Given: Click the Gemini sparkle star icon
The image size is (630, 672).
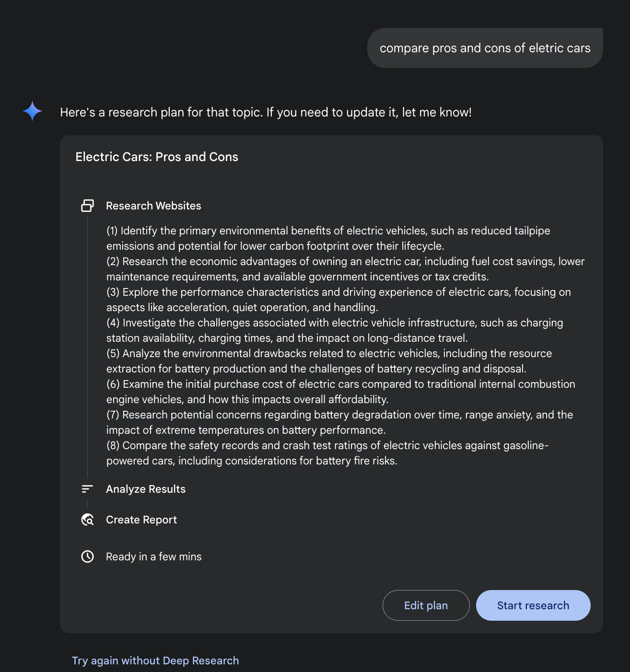Looking at the screenshot, I should click(x=33, y=111).
